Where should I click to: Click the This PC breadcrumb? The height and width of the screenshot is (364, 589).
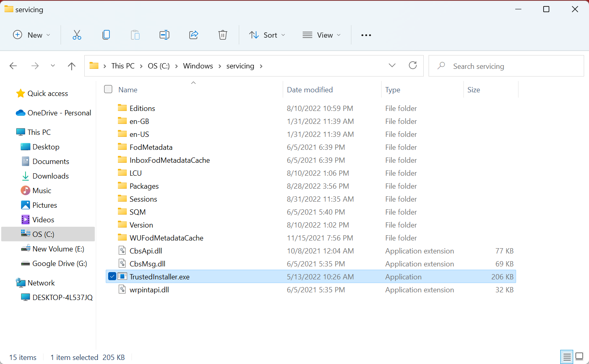(x=123, y=66)
